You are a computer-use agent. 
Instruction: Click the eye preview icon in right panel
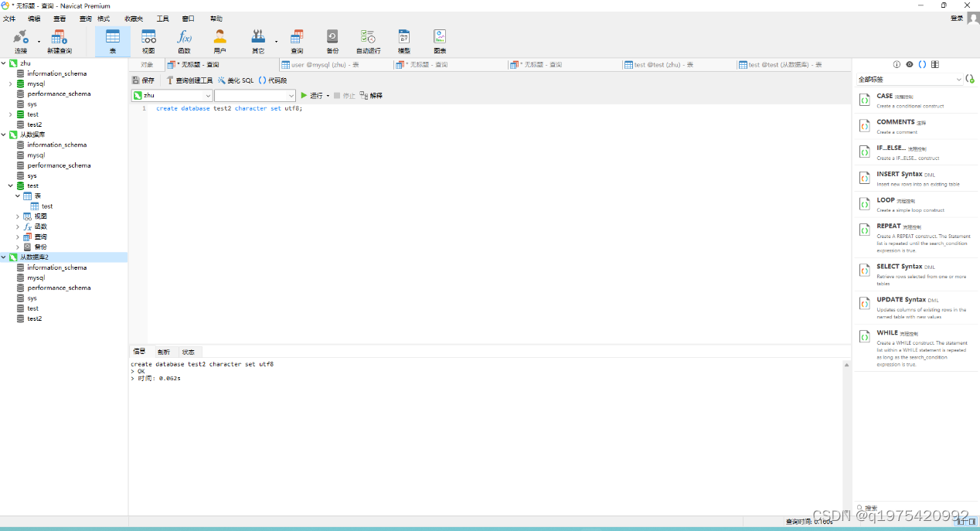click(910, 65)
